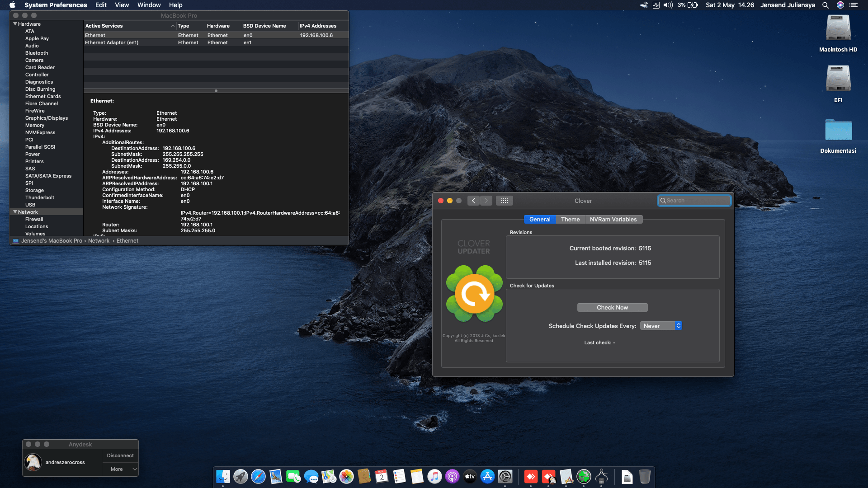Image resolution: width=868 pixels, height=488 pixels.
Task: Go back in Clover preference pane
Action: point(473,201)
